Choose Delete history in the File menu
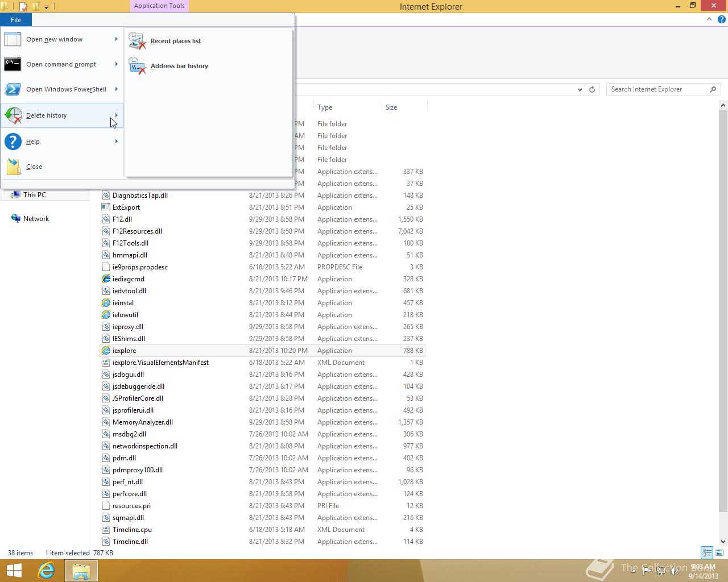This screenshot has width=728, height=582. click(62, 115)
